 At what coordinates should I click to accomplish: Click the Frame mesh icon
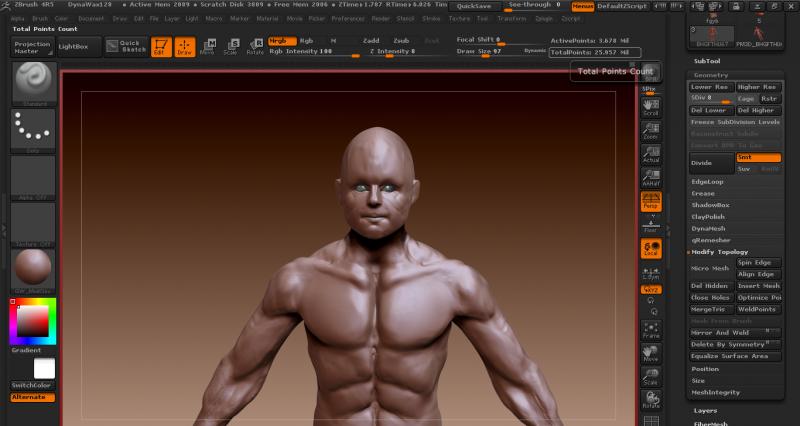click(651, 330)
